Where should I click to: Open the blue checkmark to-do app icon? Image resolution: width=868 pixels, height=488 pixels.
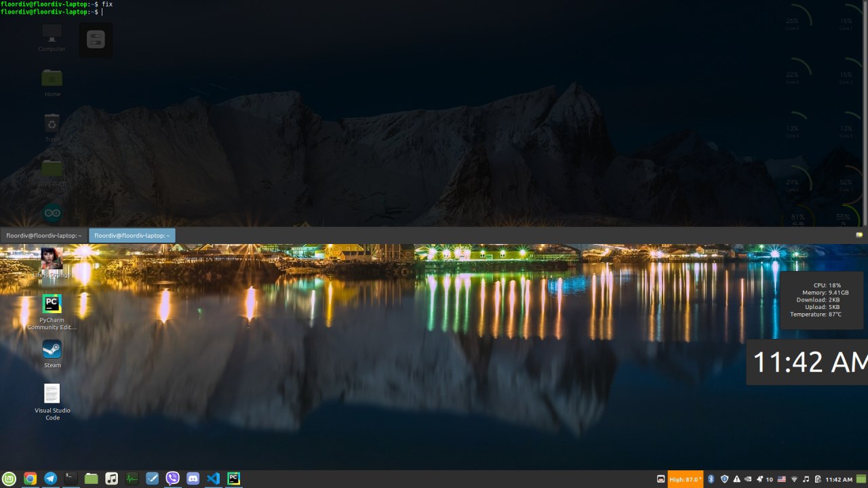coord(152,479)
